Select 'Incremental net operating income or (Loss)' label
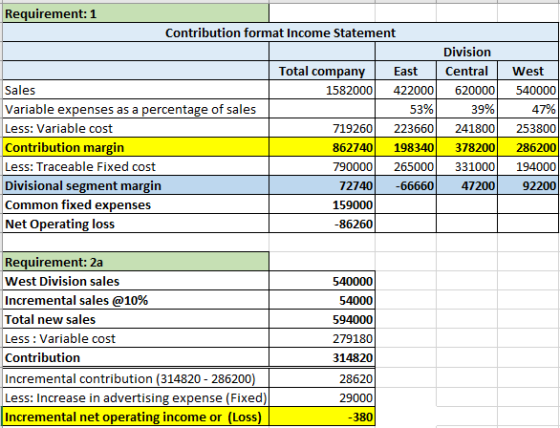This screenshot has height=428, width=560. 136,417
